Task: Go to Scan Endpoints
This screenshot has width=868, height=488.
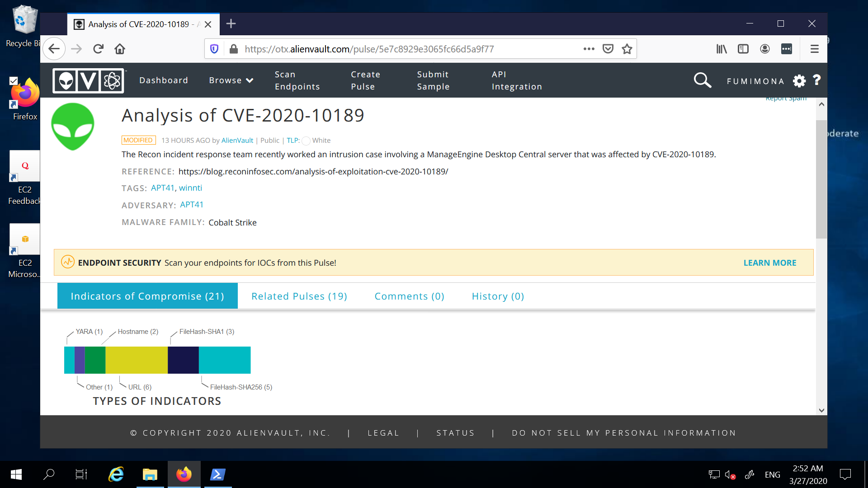Action: [x=297, y=80]
